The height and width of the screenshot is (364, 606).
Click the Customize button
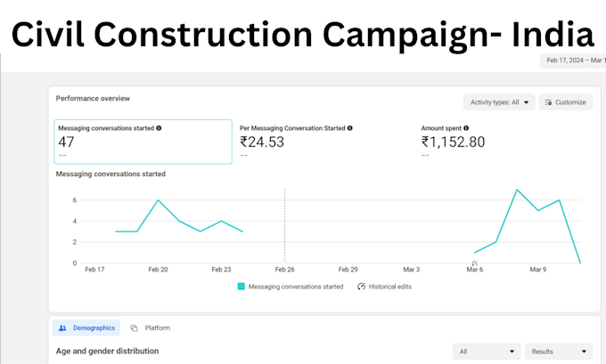tap(566, 102)
